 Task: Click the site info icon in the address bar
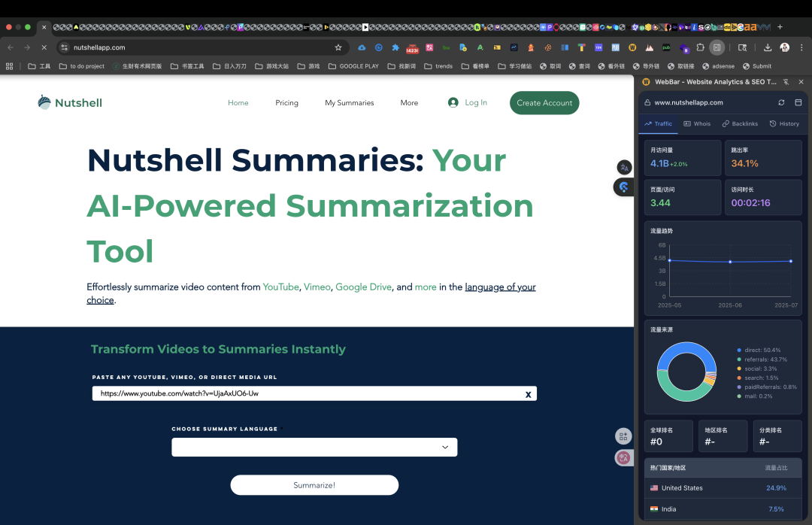pos(64,47)
